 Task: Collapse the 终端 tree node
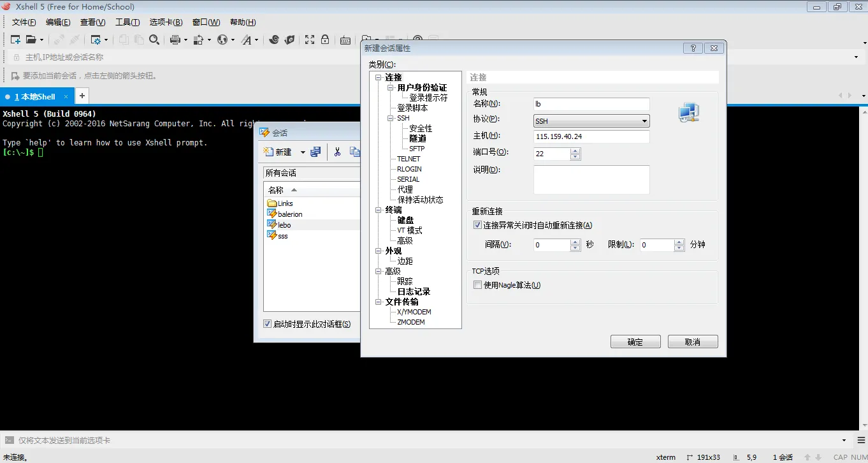tap(378, 210)
